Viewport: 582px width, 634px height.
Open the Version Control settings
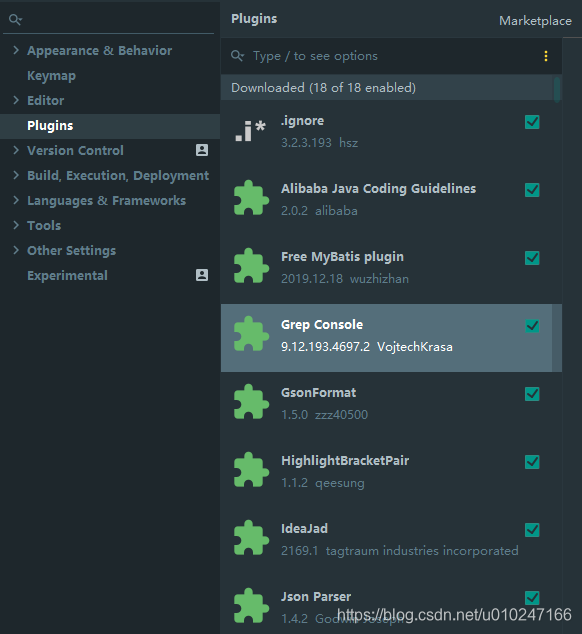click(x=75, y=150)
